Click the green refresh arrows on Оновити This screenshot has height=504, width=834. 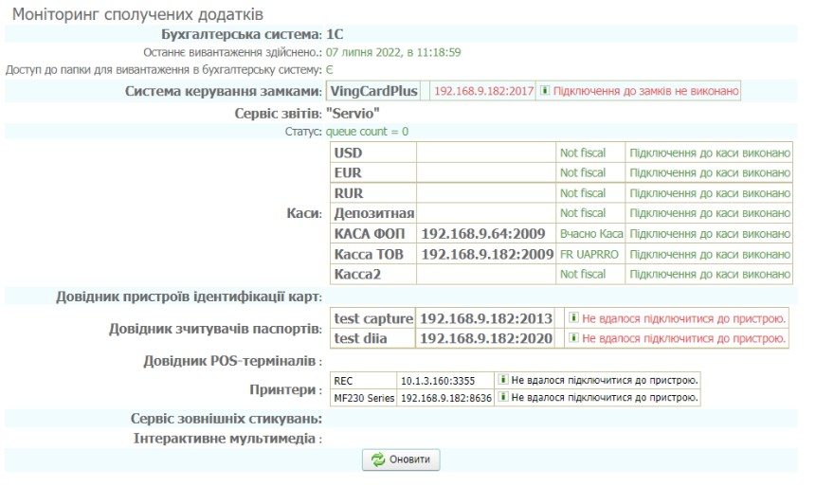[379, 459]
